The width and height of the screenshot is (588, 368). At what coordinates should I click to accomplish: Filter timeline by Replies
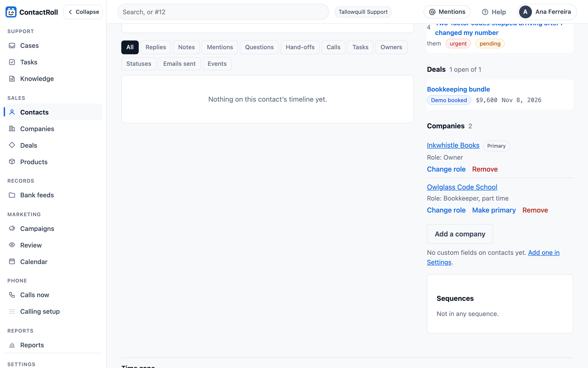pyautogui.click(x=156, y=47)
